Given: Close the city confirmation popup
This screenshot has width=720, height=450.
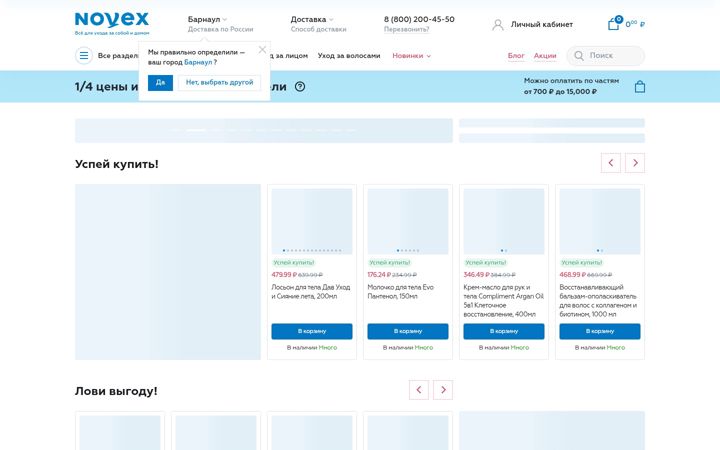Looking at the screenshot, I should click(x=262, y=50).
